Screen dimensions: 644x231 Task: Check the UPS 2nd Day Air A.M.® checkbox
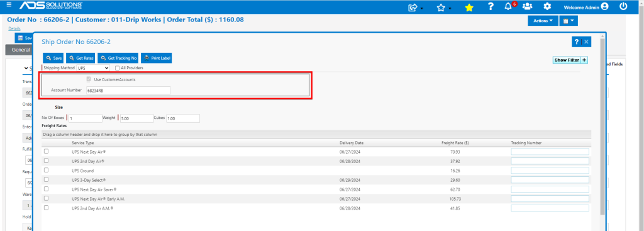46,208
